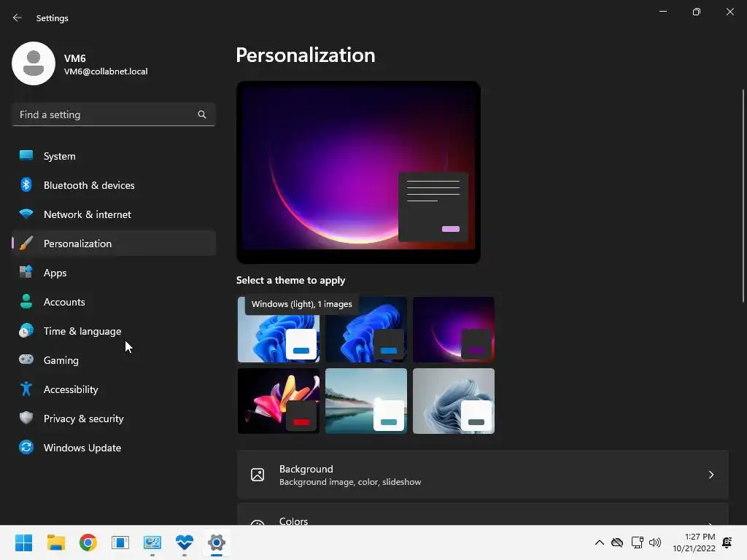This screenshot has width=747, height=560.
Task: Go to Network & internet
Action: pyautogui.click(x=113, y=214)
